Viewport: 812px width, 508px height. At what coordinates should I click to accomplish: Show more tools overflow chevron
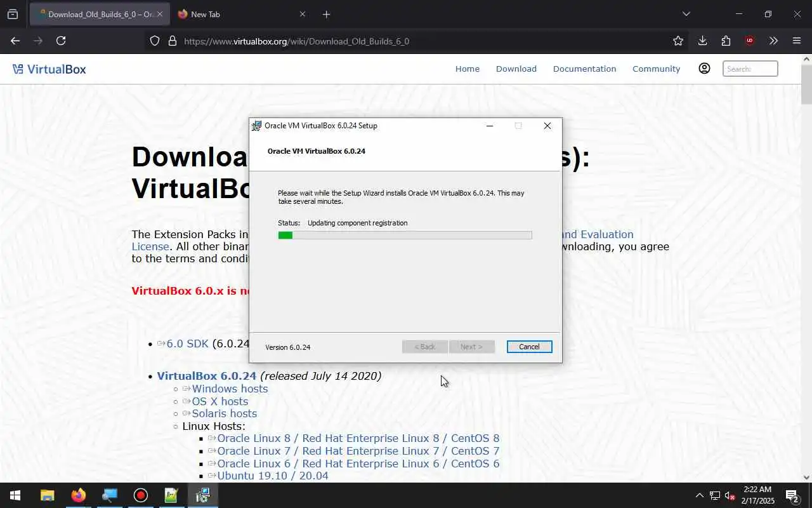(773, 41)
